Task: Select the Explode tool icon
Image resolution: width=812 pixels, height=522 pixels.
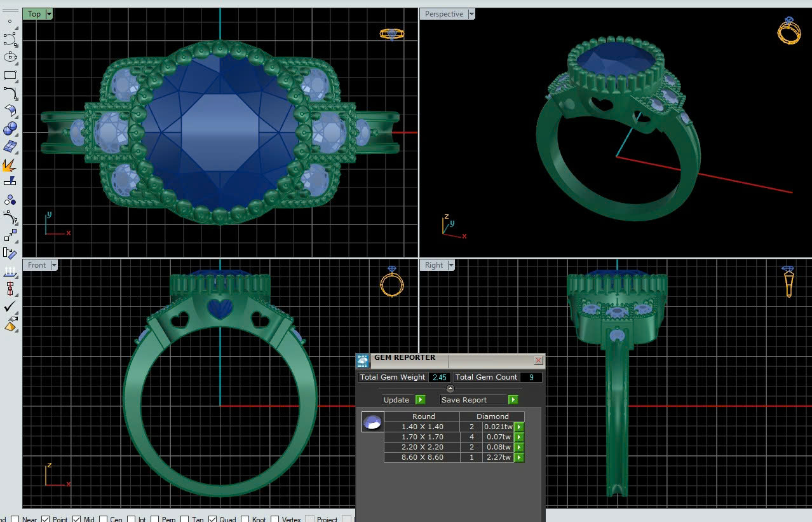Action: [10, 165]
